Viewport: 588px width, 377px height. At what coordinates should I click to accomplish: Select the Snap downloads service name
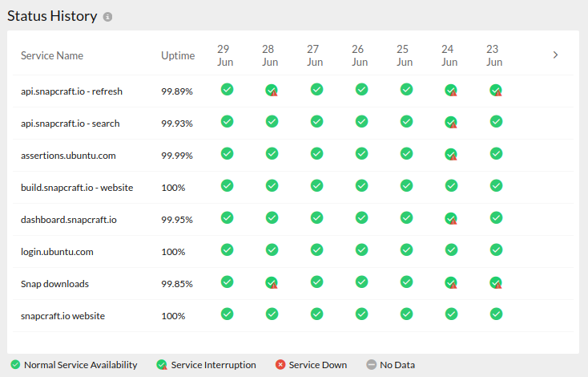(54, 284)
